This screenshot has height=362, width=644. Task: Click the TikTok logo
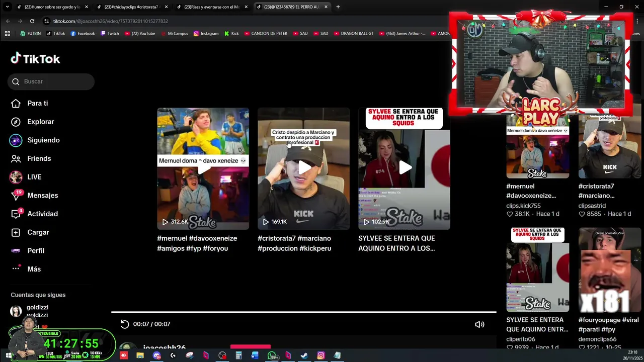point(35,59)
